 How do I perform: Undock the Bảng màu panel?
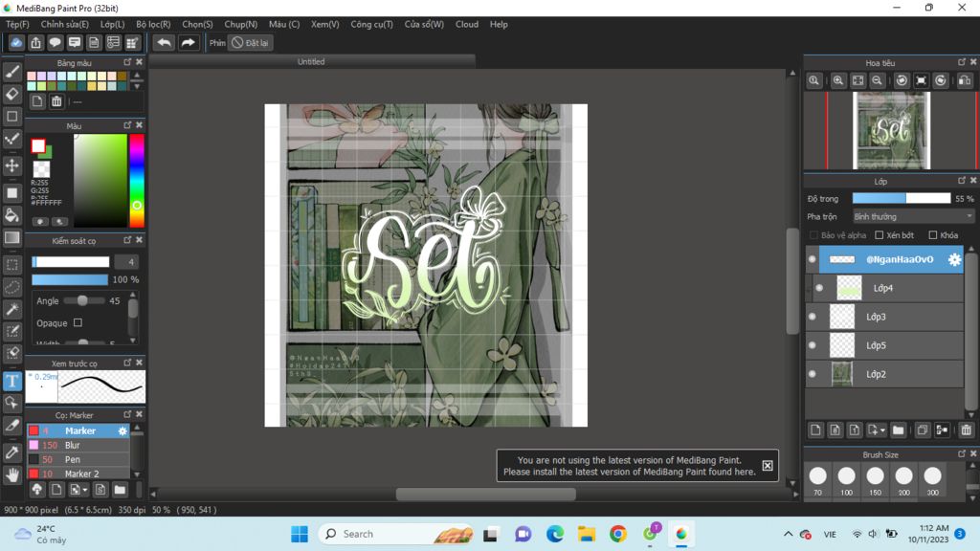(127, 62)
